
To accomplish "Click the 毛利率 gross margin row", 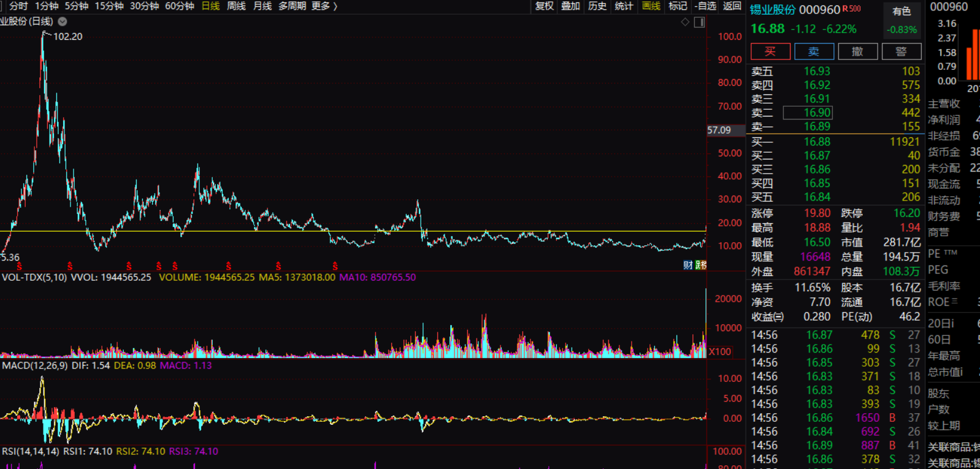I will click(944, 286).
